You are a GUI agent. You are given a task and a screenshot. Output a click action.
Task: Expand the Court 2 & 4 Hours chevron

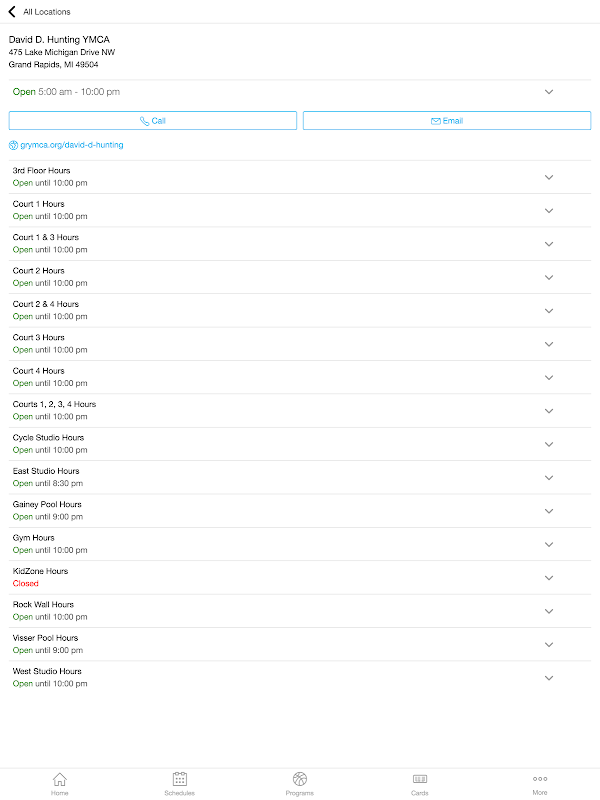[x=549, y=311]
